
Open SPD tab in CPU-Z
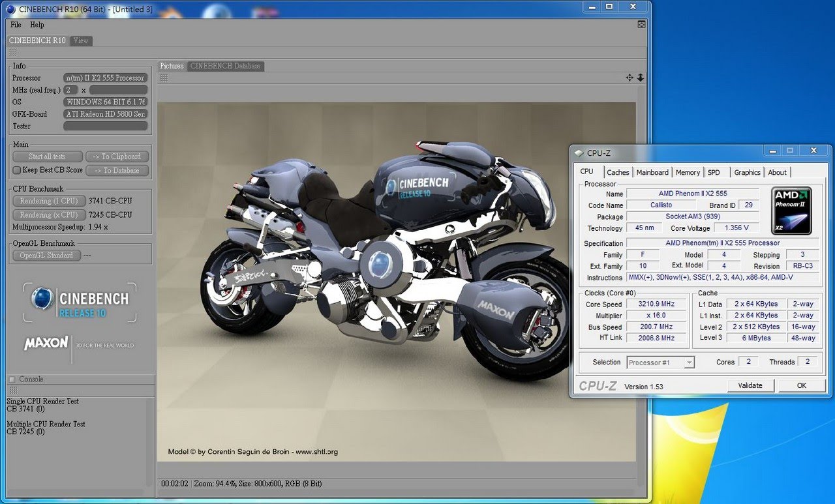pos(714,173)
